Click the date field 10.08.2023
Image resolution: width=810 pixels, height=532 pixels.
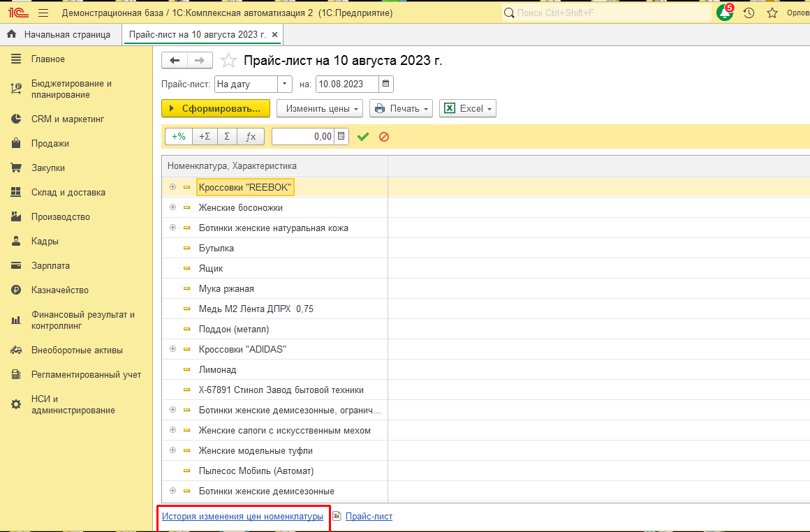click(x=347, y=84)
